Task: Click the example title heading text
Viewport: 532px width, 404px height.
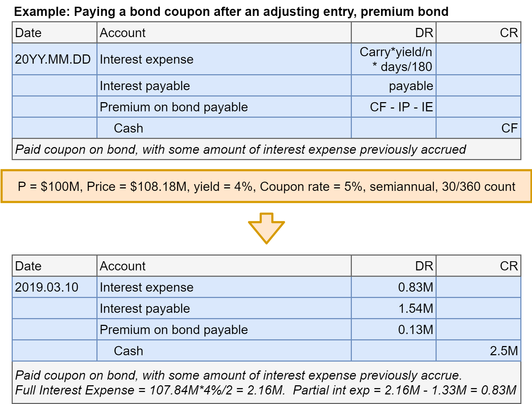Action: 231,12
